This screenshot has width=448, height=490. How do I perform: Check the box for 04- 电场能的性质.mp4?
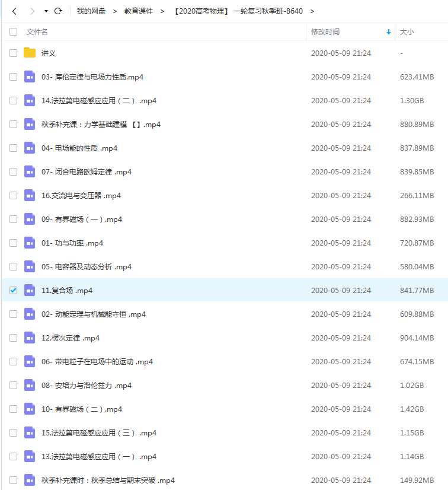click(x=13, y=148)
